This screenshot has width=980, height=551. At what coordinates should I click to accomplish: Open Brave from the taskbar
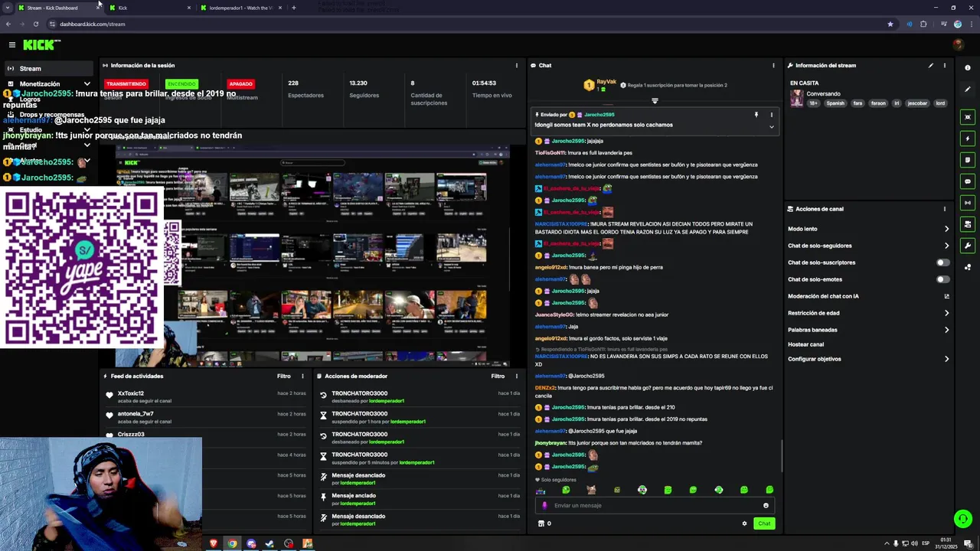(214, 544)
